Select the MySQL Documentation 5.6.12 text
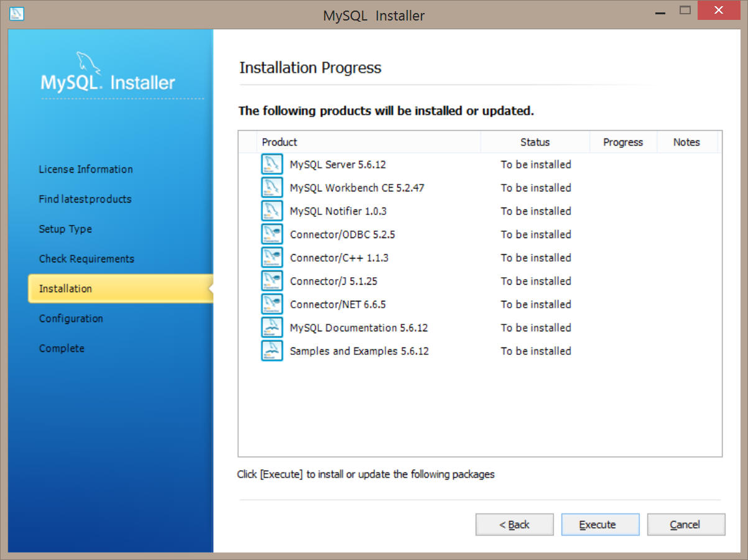The image size is (748, 560). coord(359,328)
